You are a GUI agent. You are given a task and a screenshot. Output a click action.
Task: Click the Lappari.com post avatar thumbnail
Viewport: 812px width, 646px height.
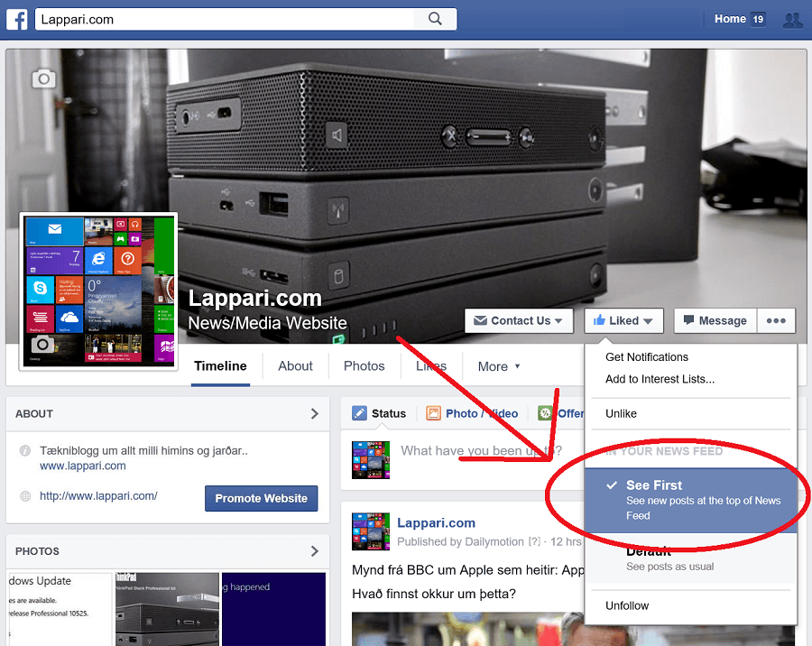click(370, 531)
